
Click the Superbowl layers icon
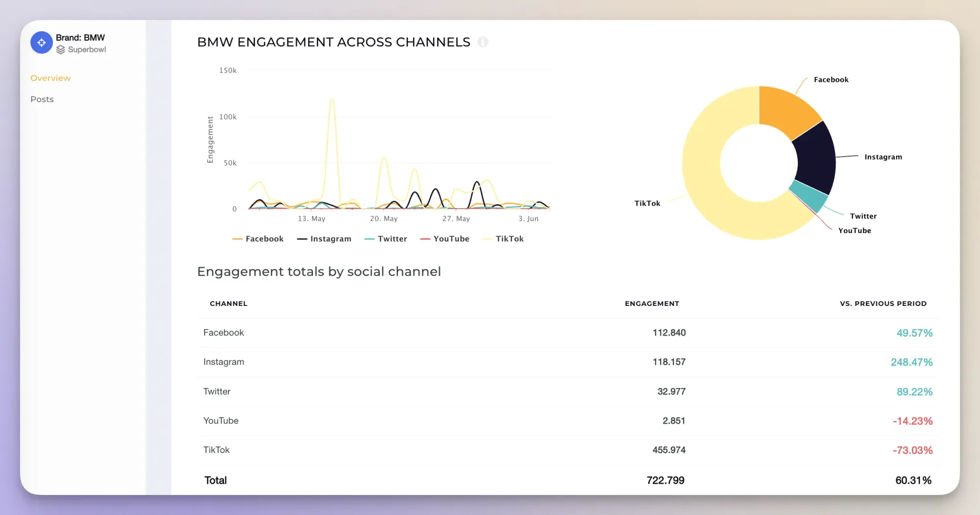pos(60,49)
